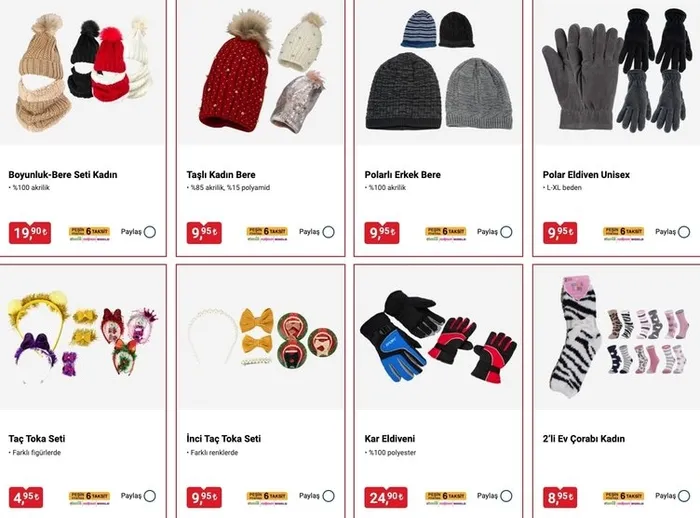Open the Kar Eldiveni gloves product image
Viewport: 700px width, 518px height.
point(438,338)
